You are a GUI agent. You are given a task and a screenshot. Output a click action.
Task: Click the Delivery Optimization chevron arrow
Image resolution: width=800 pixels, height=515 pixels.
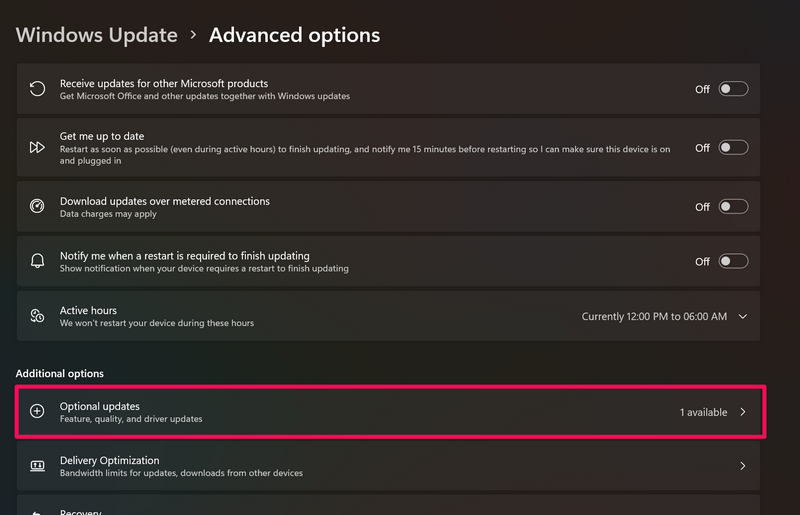[743, 466]
